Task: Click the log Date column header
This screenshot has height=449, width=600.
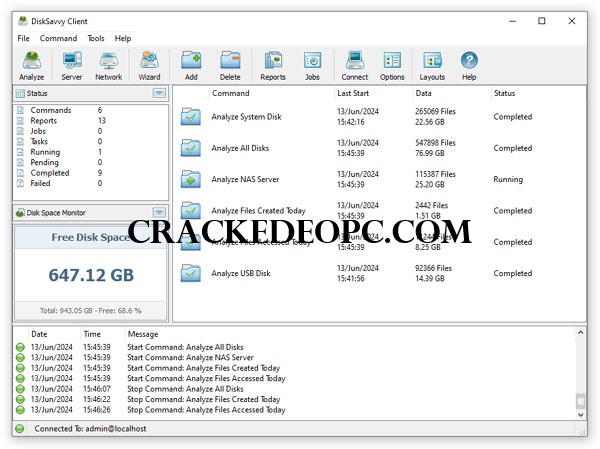Action: tap(39, 334)
